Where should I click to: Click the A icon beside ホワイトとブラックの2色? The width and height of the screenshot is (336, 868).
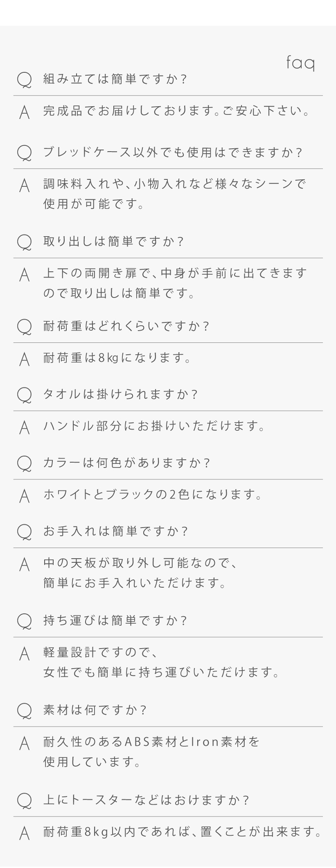click(x=25, y=496)
